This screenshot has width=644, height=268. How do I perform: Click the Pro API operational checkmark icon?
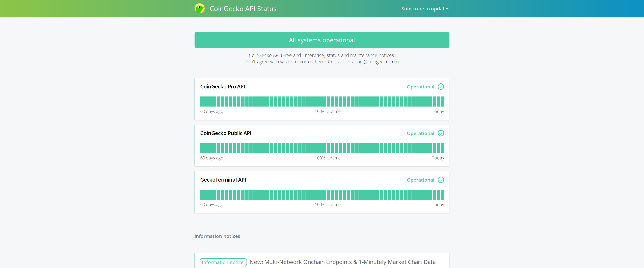click(x=441, y=87)
